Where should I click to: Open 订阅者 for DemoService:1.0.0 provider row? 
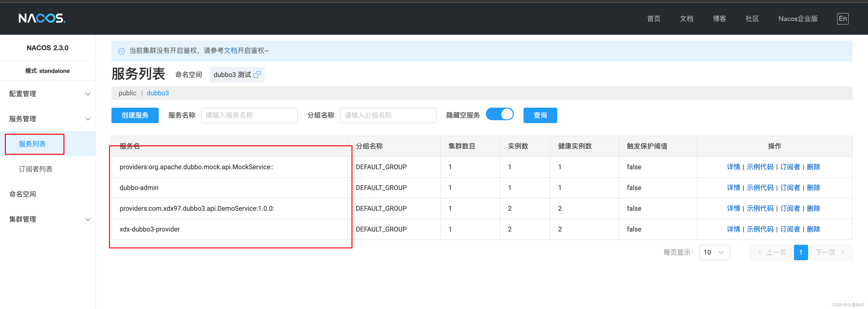pyautogui.click(x=790, y=209)
